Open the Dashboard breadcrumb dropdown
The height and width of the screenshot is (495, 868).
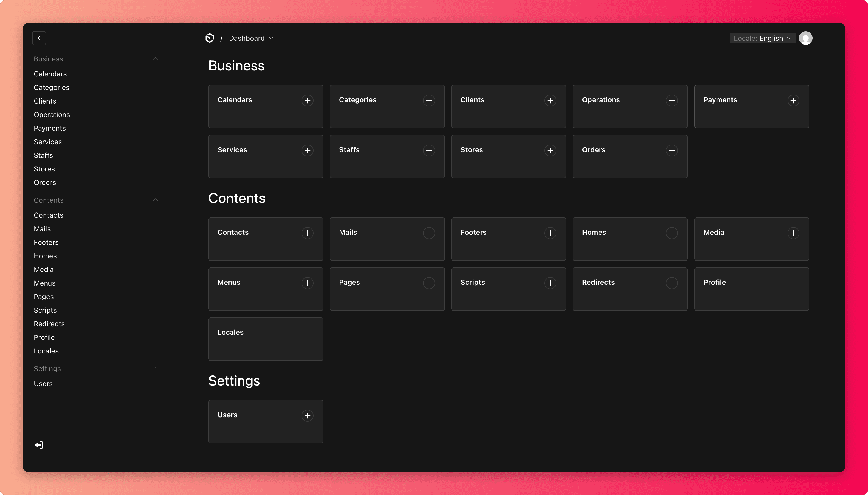tap(251, 38)
